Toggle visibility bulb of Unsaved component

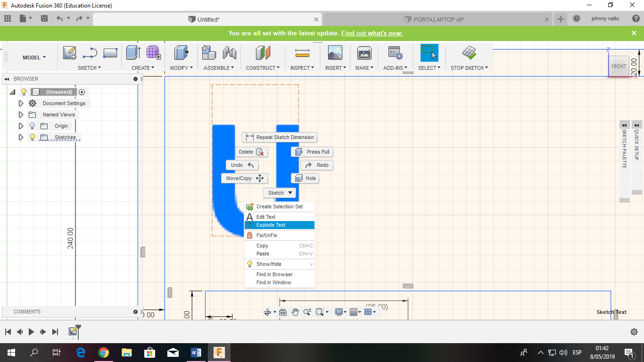(x=24, y=92)
